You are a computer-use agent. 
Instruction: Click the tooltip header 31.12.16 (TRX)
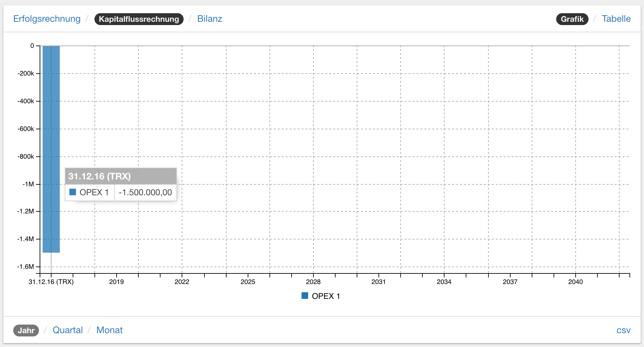[99, 176]
